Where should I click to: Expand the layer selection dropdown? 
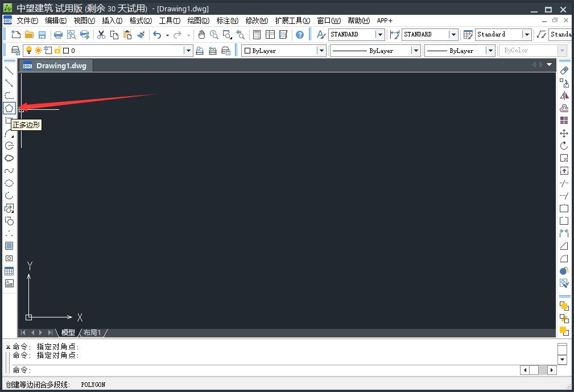pos(188,51)
